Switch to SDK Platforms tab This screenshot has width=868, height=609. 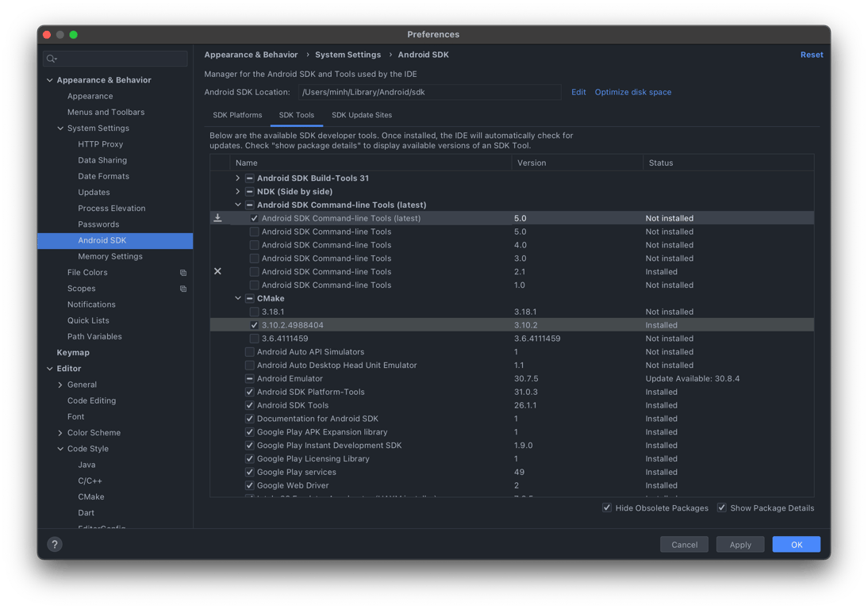[x=237, y=115]
